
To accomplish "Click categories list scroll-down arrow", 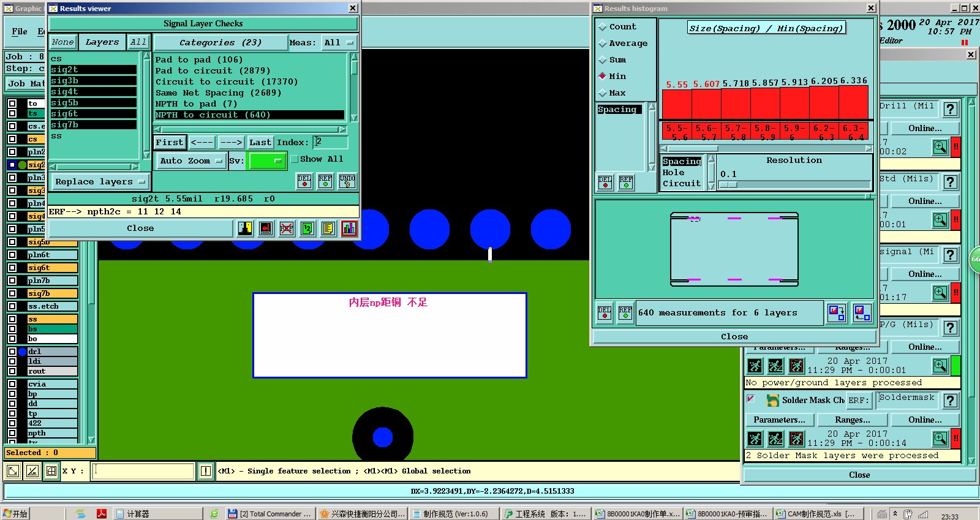I will click(x=354, y=118).
